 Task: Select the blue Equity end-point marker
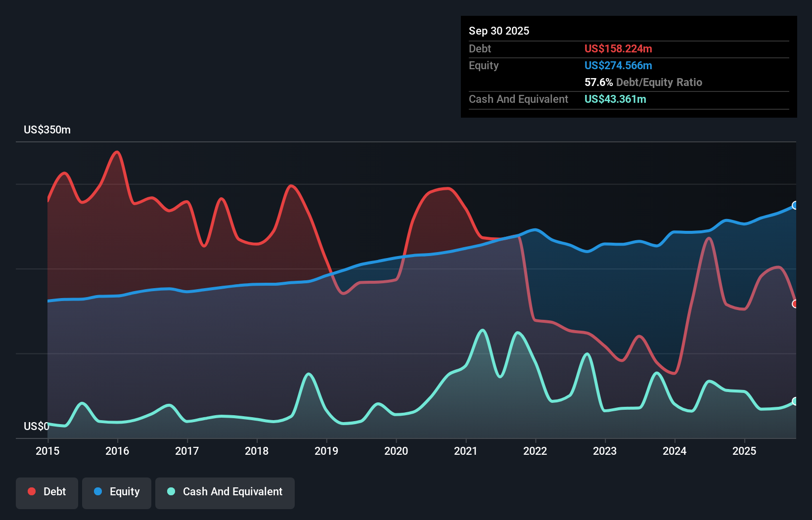[x=795, y=205]
